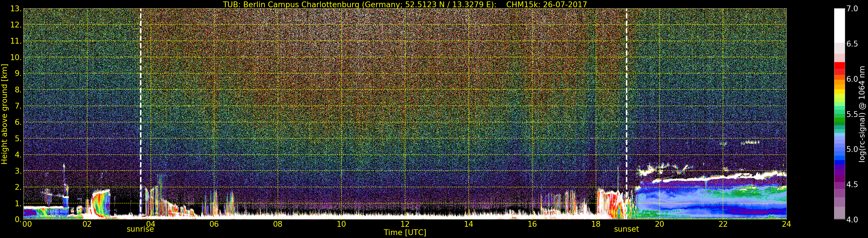Click the colorbar tick value 6.0

pyautogui.click(x=852, y=79)
